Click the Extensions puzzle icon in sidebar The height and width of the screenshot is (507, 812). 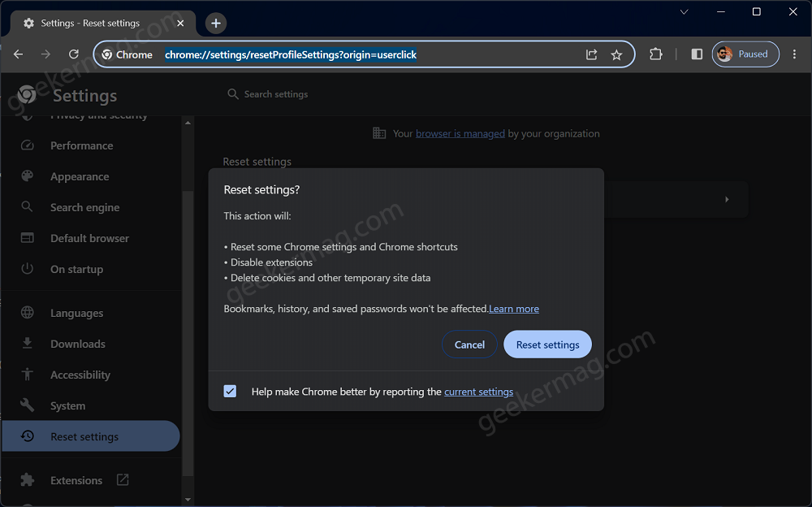tap(27, 480)
